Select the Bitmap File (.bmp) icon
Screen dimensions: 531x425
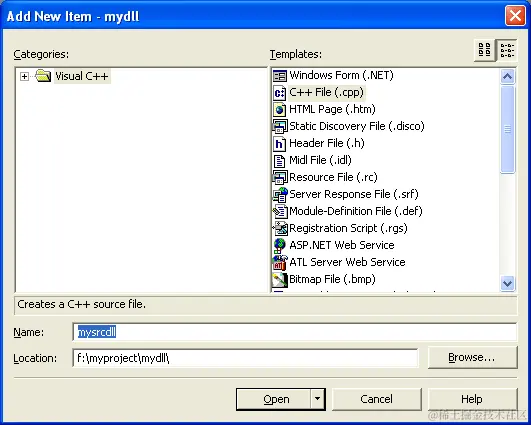(x=280, y=279)
